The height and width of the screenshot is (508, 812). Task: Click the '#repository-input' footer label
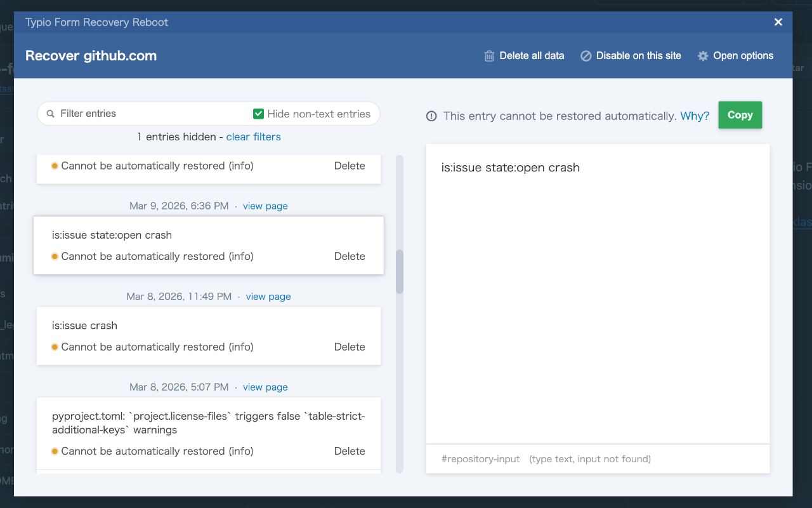tap(481, 459)
